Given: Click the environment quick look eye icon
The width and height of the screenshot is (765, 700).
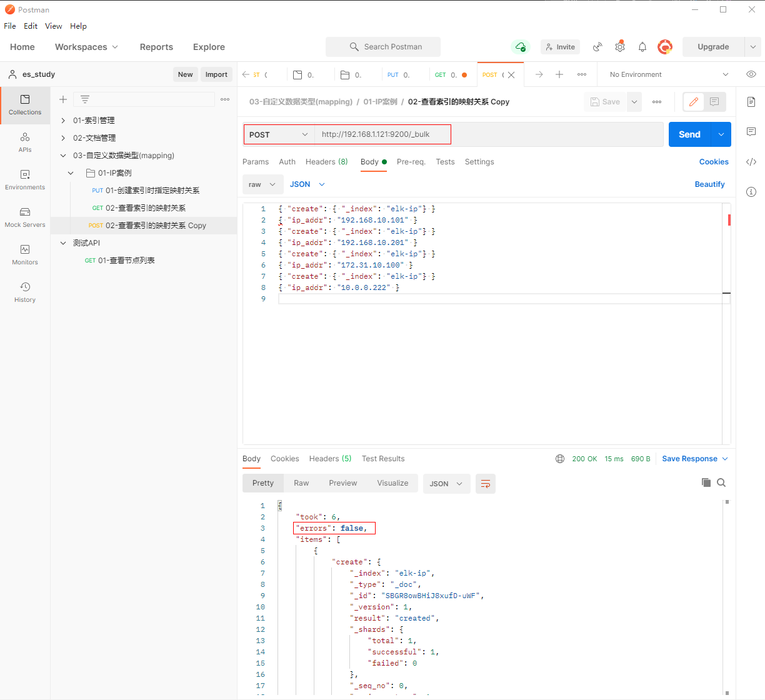Looking at the screenshot, I should [751, 74].
